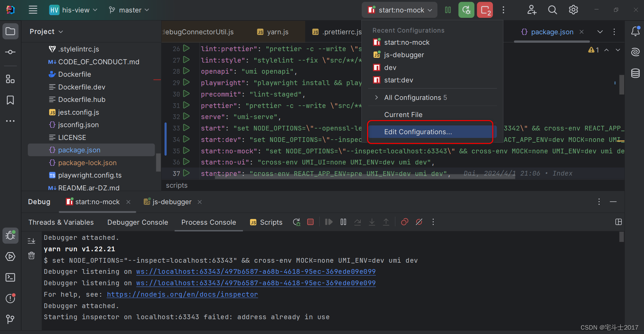This screenshot has width=644, height=334.
Task: Toggle scroll to end in console
Action: pos(31,241)
